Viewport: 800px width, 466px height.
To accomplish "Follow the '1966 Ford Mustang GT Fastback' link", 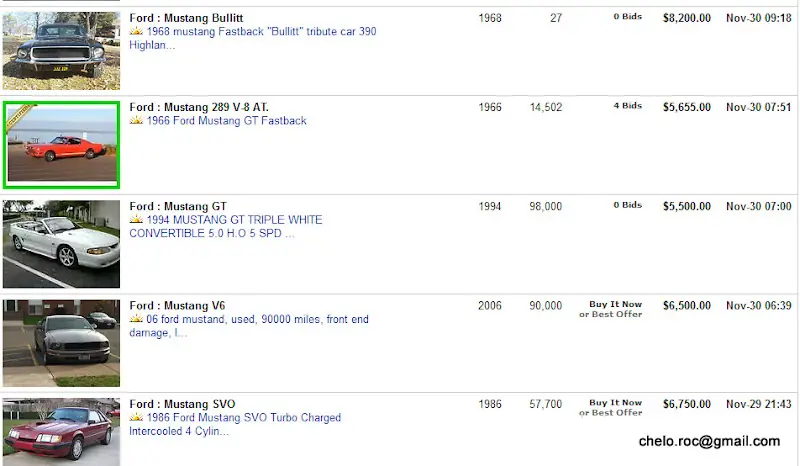I will (227, 121).
